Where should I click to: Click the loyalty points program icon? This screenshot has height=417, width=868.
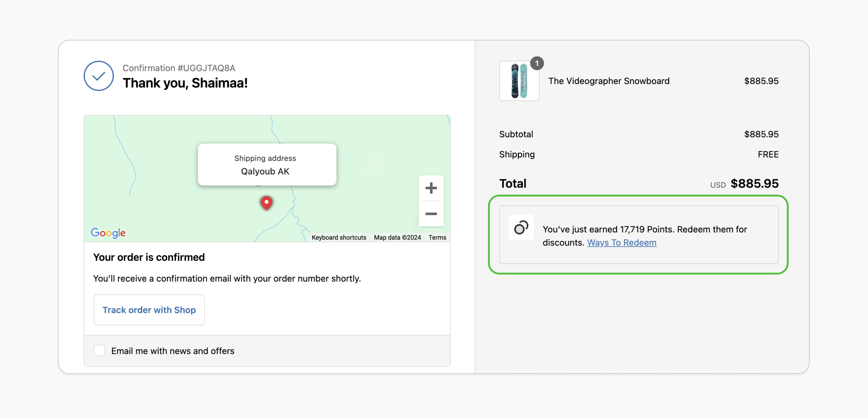pyautogui.click(x=521, y=228)
